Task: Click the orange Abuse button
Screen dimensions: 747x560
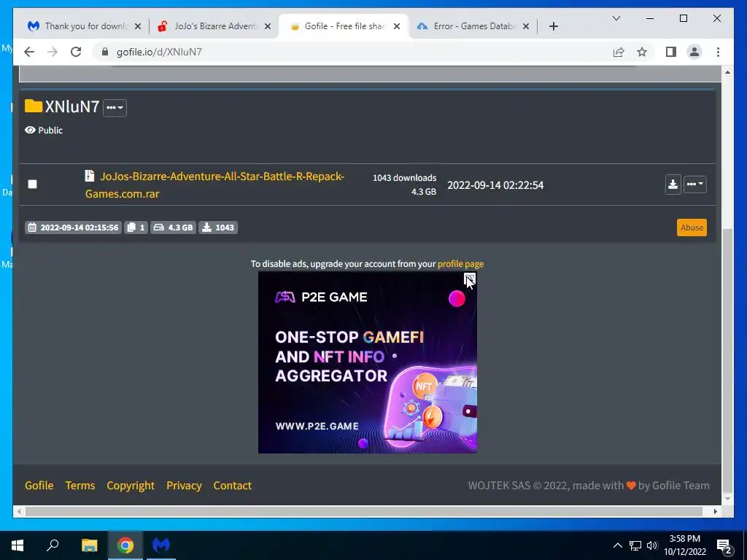Action: (692, 227)
